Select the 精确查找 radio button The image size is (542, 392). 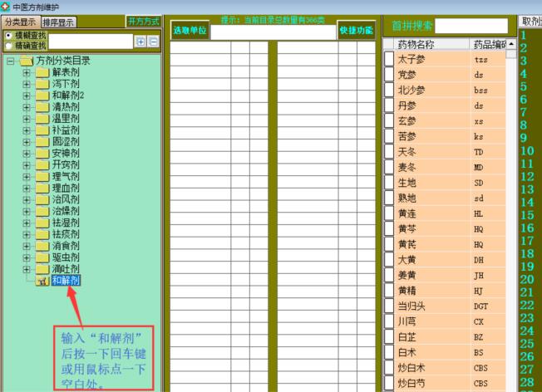[x=8, y=46]
